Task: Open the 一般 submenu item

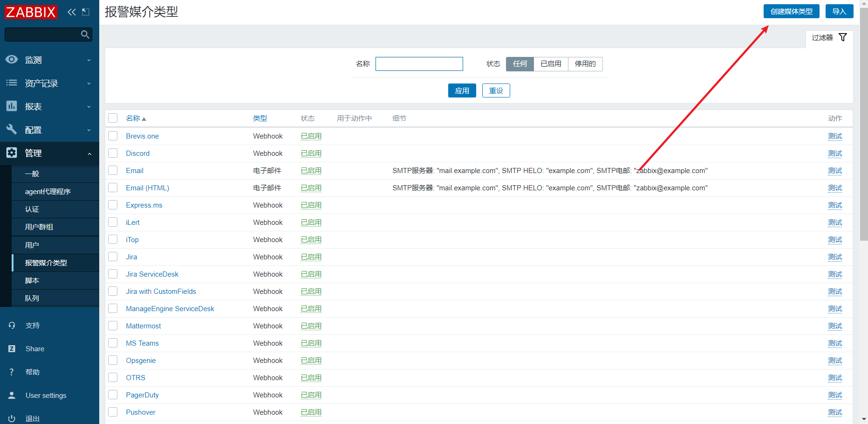Action: coord(55,174)
